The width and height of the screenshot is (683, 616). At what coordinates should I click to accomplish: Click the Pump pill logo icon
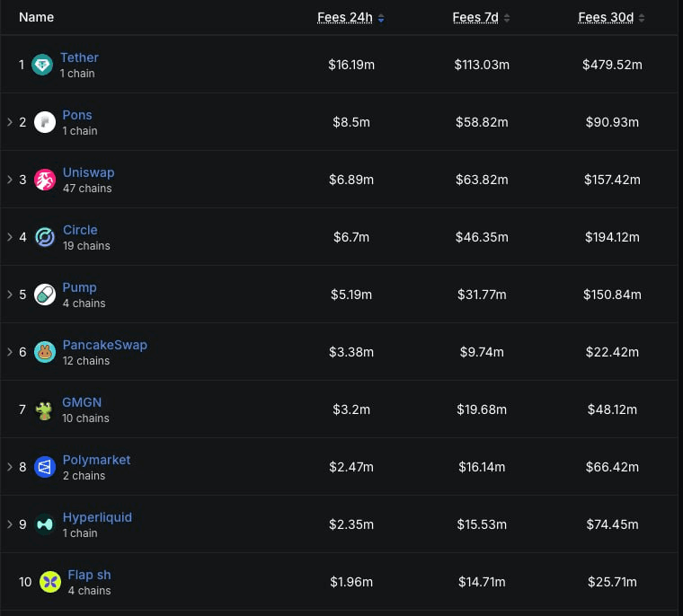pyautogui.click(x=45, y=295)
